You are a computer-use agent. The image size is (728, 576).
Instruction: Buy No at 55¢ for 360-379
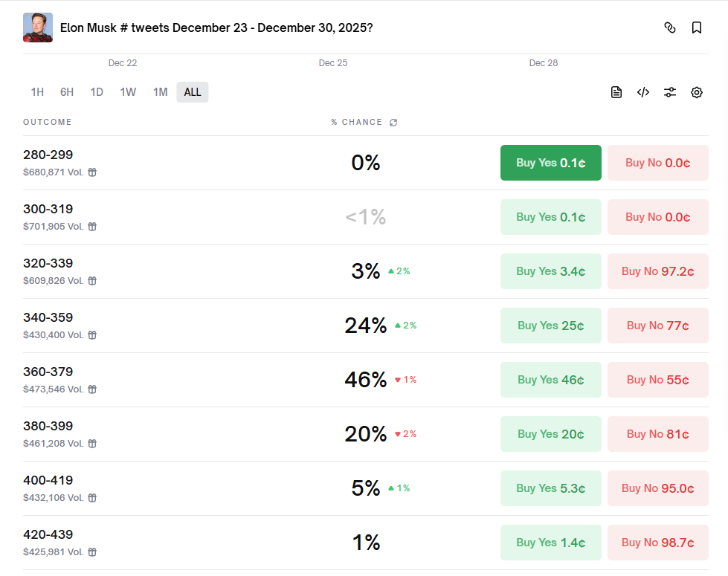coord(657,379)
